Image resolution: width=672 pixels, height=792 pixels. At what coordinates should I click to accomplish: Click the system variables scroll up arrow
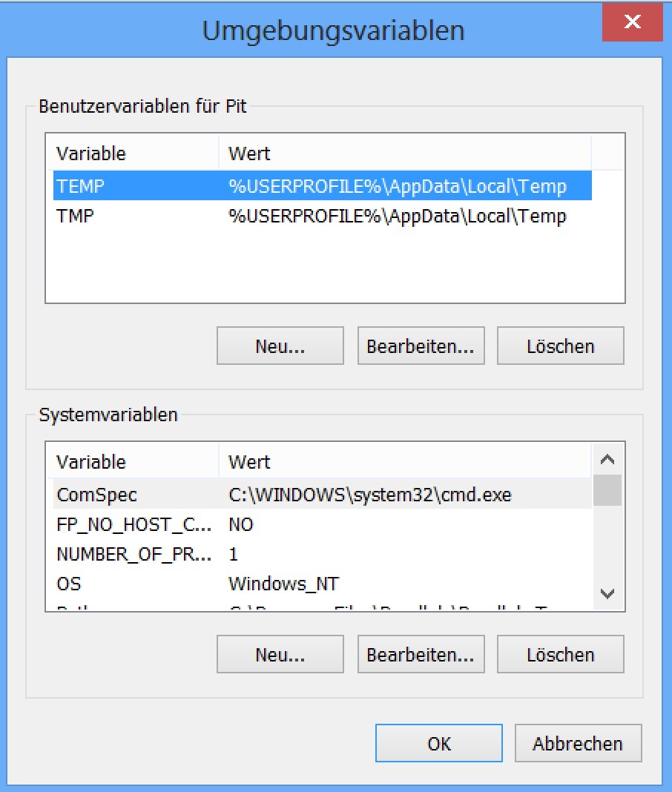[607, 459]
